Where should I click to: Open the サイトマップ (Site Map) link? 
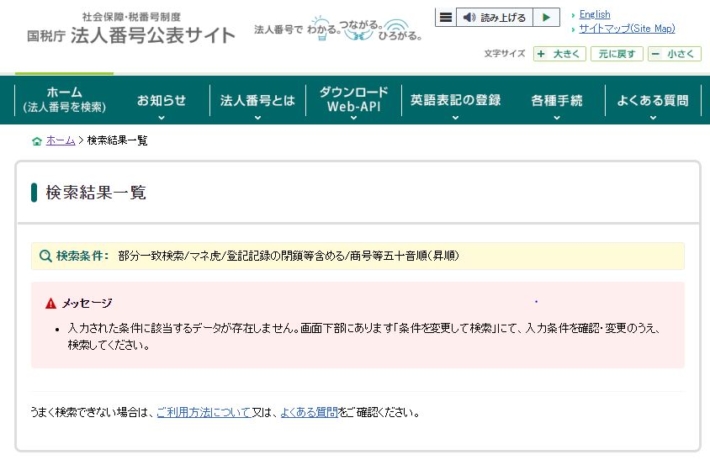(x=627, y=29)
